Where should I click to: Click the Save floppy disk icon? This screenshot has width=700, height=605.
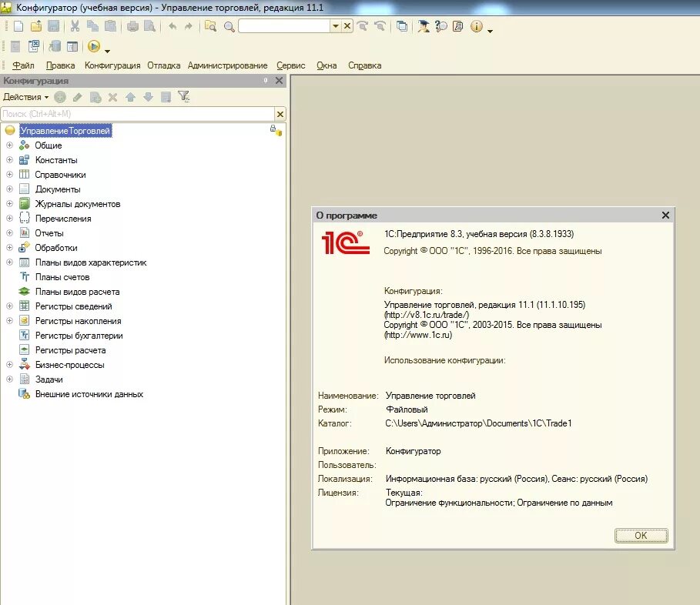[54, 26]
